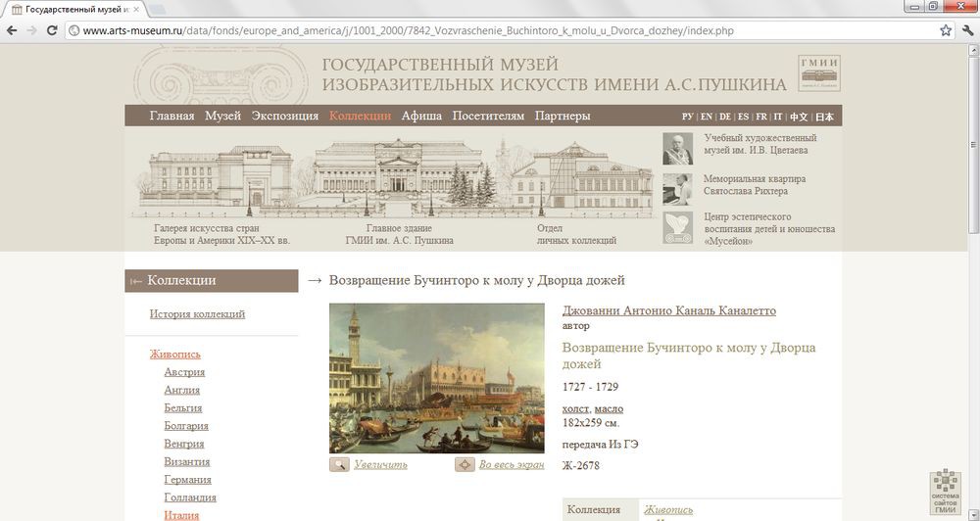The image size is (980, 521).
Task: Open the Коллекции menu item
Action: point(360,116)
